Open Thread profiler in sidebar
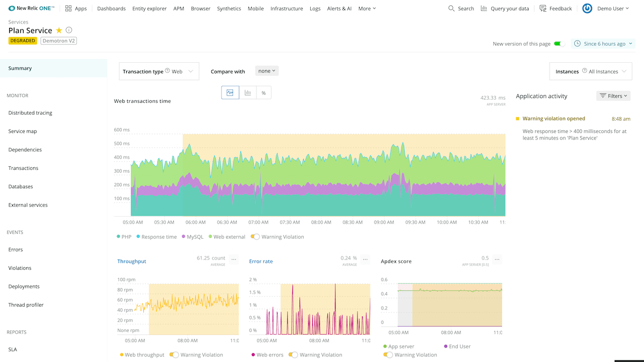Image resolution: width=644 pixels, height=362 pixels. [26, 305]
